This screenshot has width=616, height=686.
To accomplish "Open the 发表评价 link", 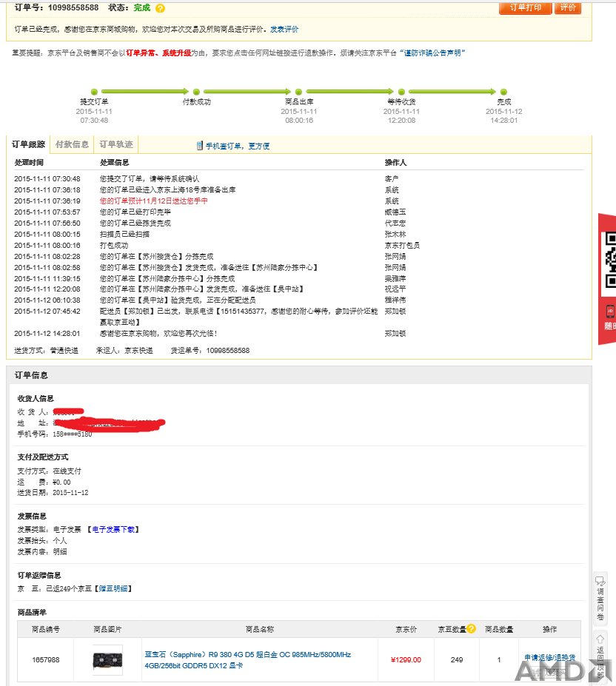I will point(284,30).
